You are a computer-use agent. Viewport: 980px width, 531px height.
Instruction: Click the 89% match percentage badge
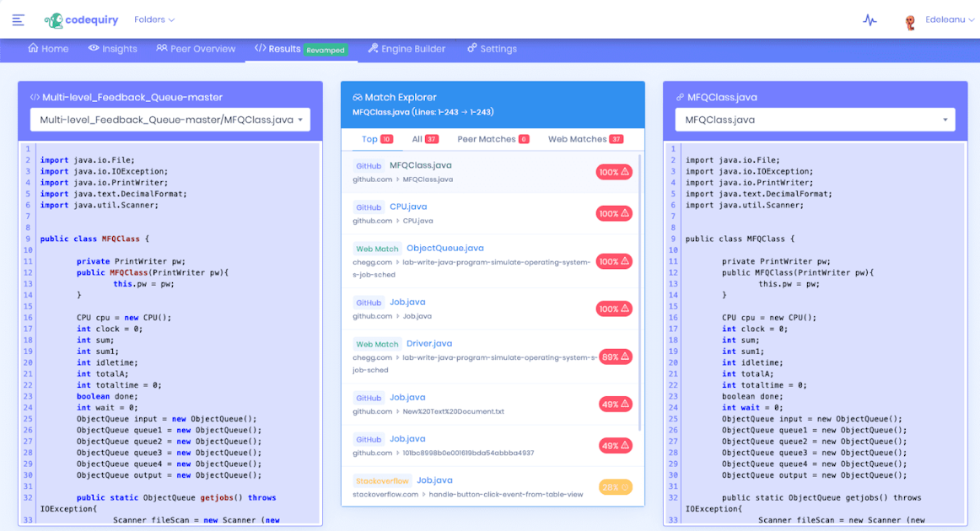(x=615, y=356)
